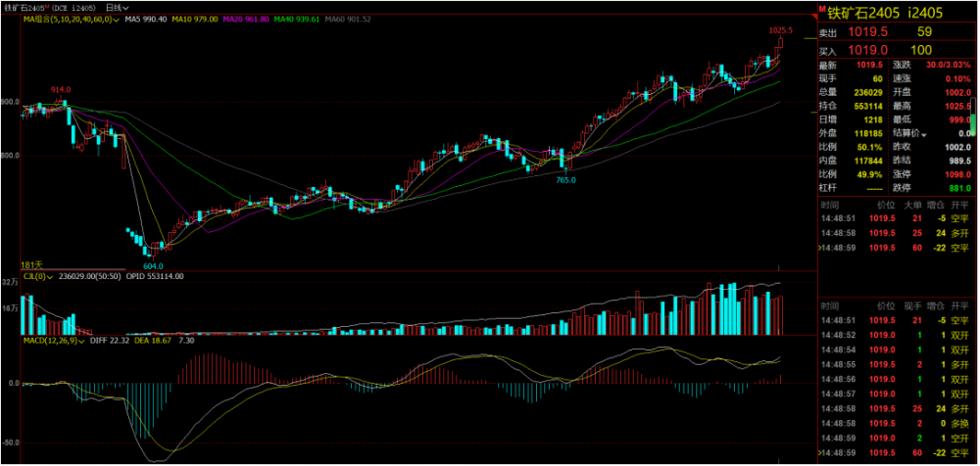
Task: Select the 买入 bid price 1019.0
Action: (870, 50)
